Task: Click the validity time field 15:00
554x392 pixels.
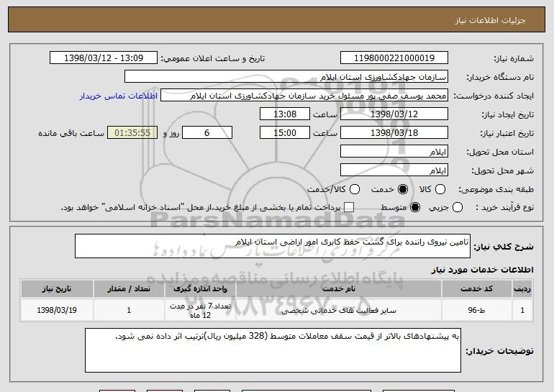Action: [285, 133]
